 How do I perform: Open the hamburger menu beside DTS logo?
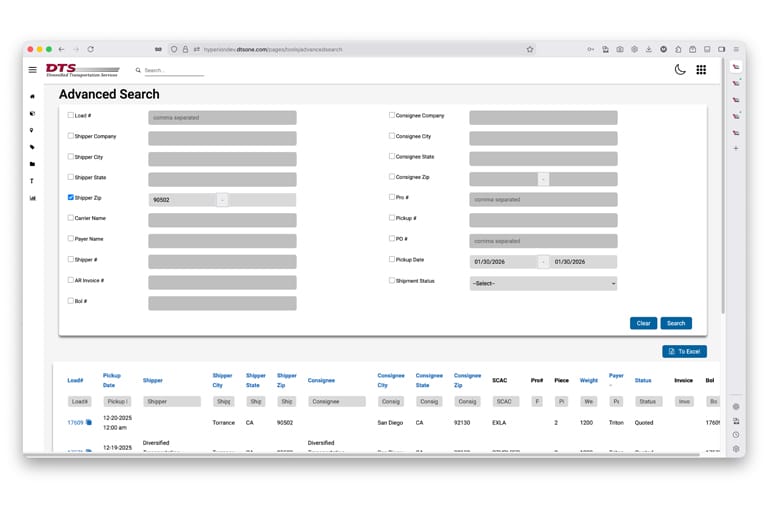pos(32,70)
